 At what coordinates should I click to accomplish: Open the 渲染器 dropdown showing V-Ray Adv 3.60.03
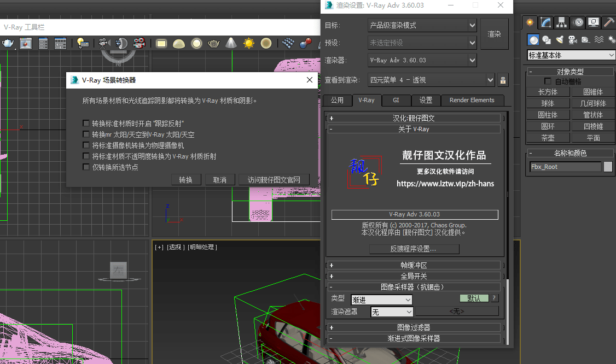(x=422, y=60)
